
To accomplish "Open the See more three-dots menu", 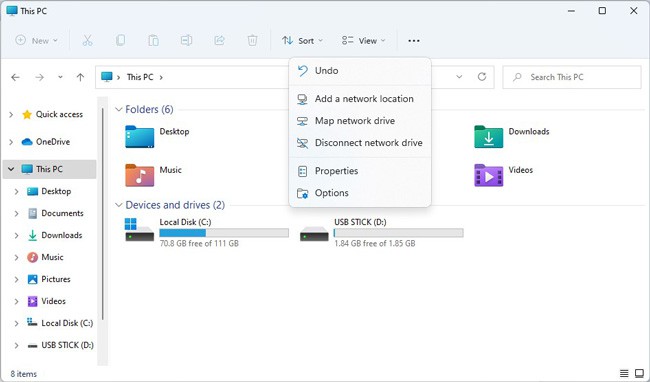I will (x=414, y=41).
